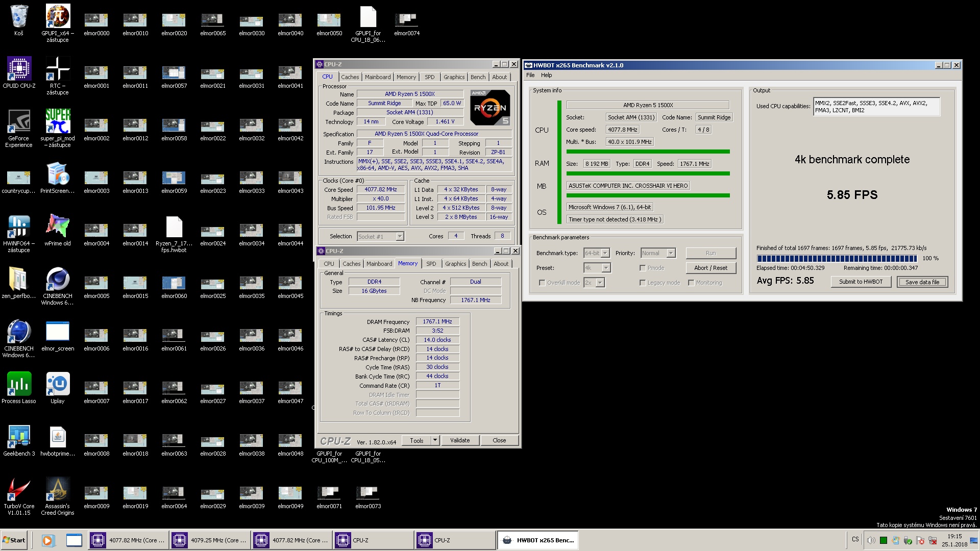
Task: Click the DRAM Frequency 1767.1 MHz field
Action: pyautogui.click(x=437, y=321)
